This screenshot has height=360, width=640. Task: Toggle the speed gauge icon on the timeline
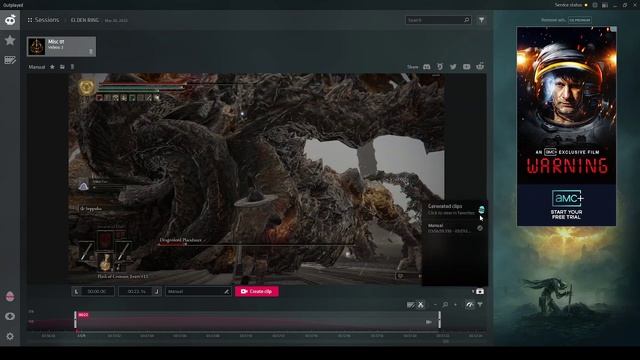click(x=470, y=304)
